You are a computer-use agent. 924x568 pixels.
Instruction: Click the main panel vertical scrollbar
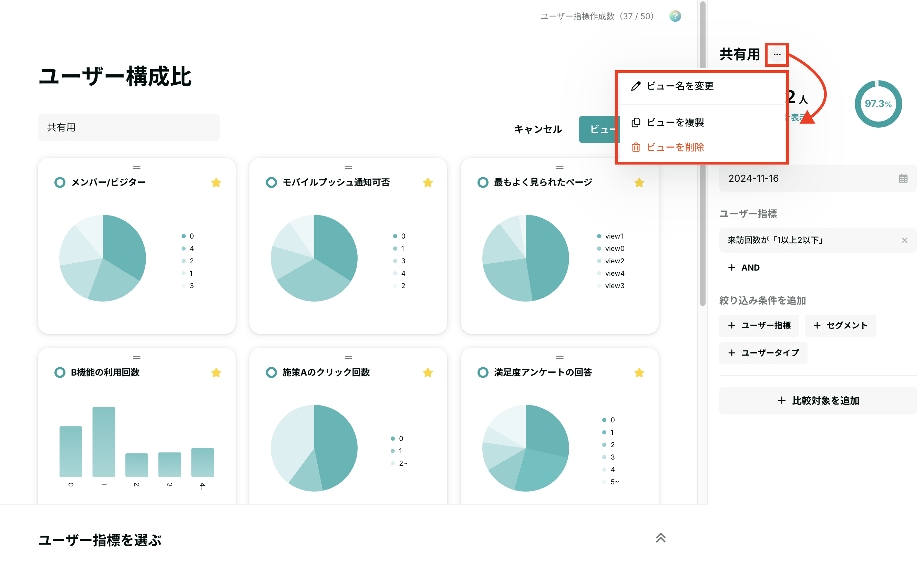tap(702, 154)
